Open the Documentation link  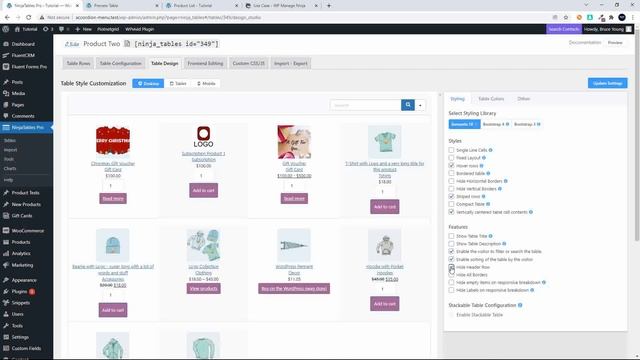[x=584, y=42]
